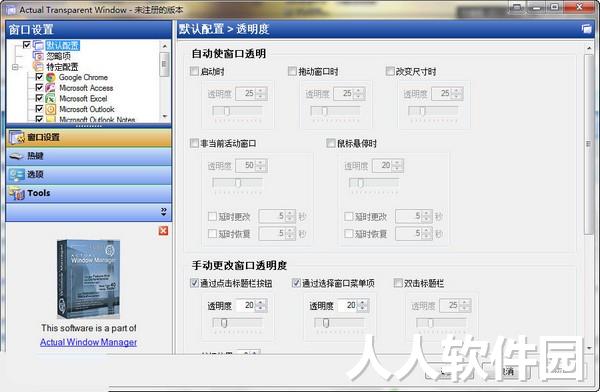The height and width of the screenshot is (392, 600).
Task: Click the Actual Window Manager box image
Action: (x=88, y=279)
